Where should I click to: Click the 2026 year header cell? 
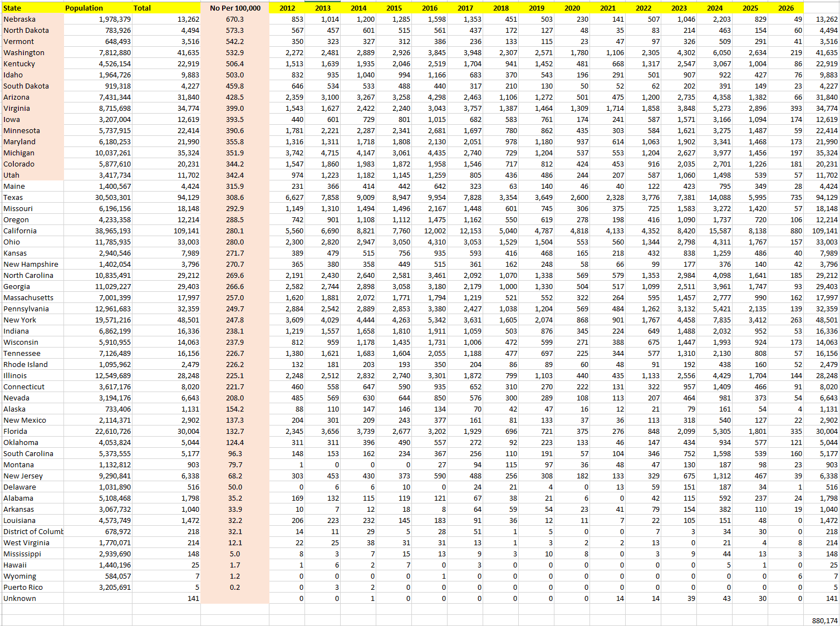pyautogui.click(x=785, y=8)
